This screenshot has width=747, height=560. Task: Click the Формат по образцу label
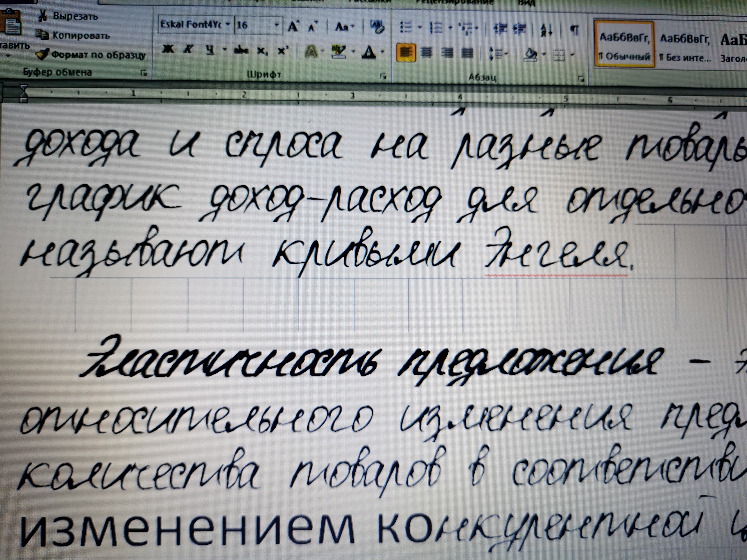[99, 55]
